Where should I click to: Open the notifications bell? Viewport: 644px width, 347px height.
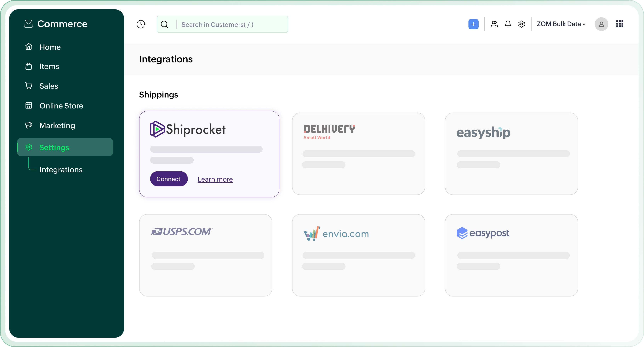[508, 24]
